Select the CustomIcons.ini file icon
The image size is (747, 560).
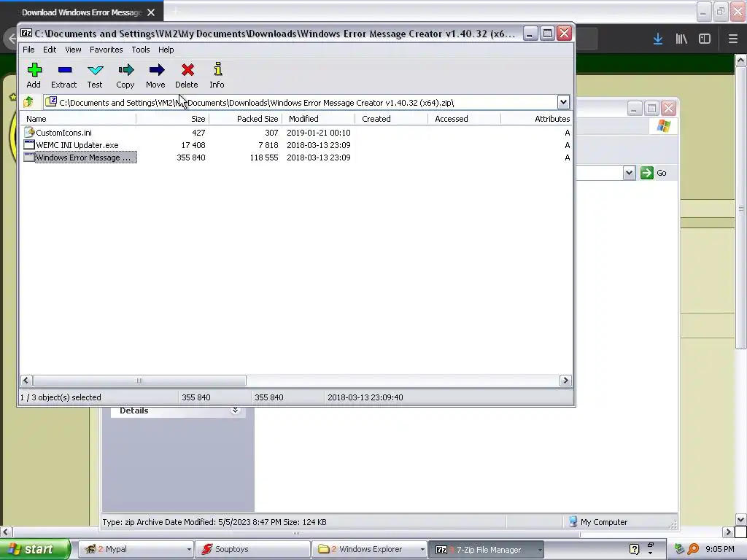pyautogui.click(x=28, y=132)
